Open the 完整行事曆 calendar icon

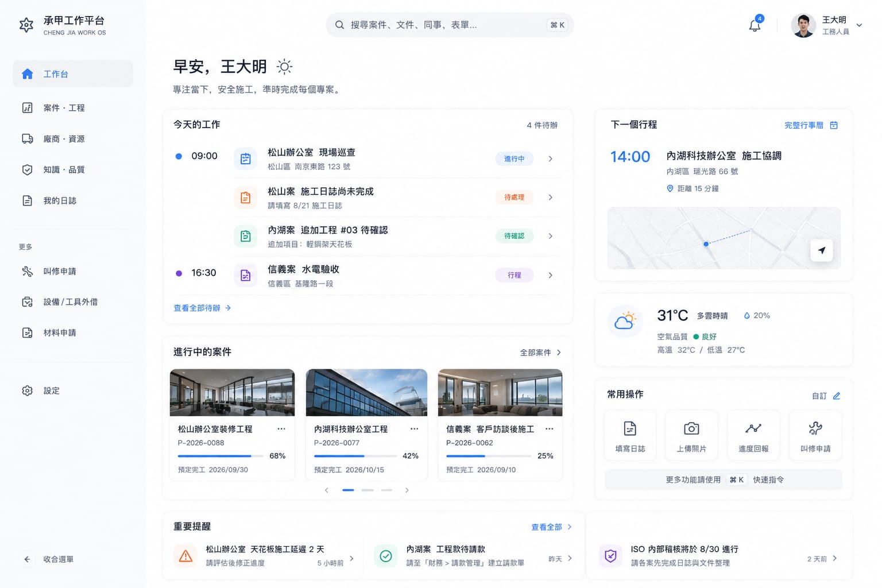[834, 125]
